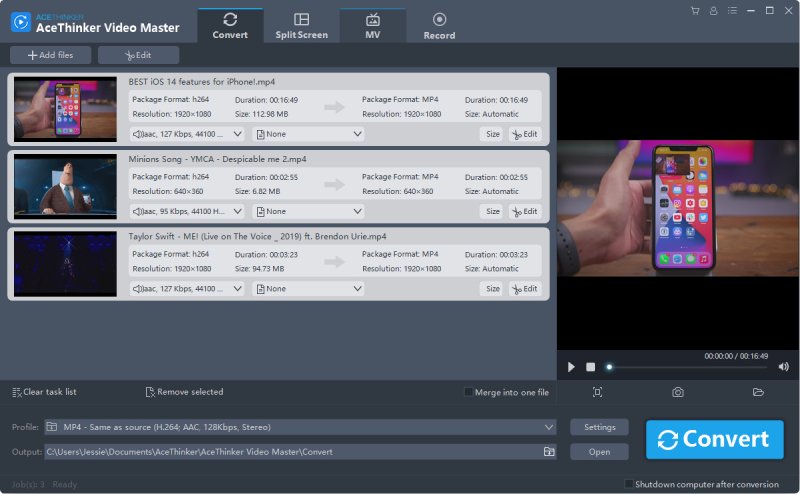Click Size button for BEST iOS 14 video
The height and width of the screenshot is (494, 800).
[492, 134]
